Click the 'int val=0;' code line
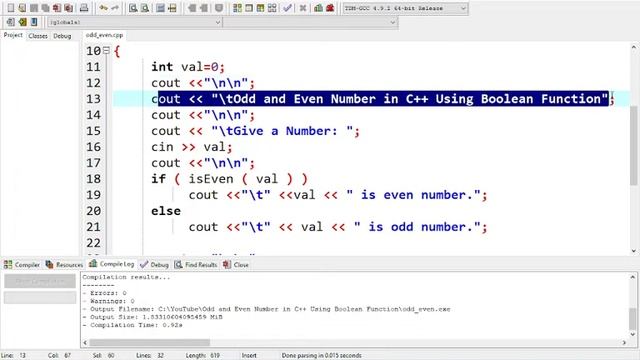 tap(188, 67)
